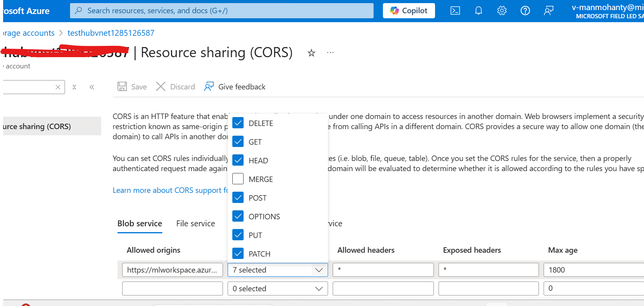
Task: Clear the sidebar search with X
Action: click(x=58, y=87)
